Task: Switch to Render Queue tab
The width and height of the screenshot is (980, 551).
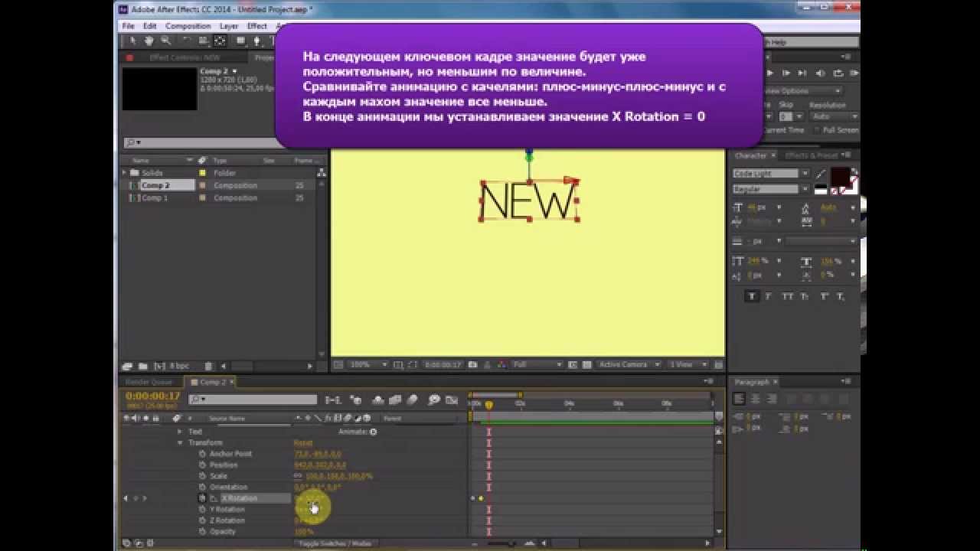Action: coord(149,382)
